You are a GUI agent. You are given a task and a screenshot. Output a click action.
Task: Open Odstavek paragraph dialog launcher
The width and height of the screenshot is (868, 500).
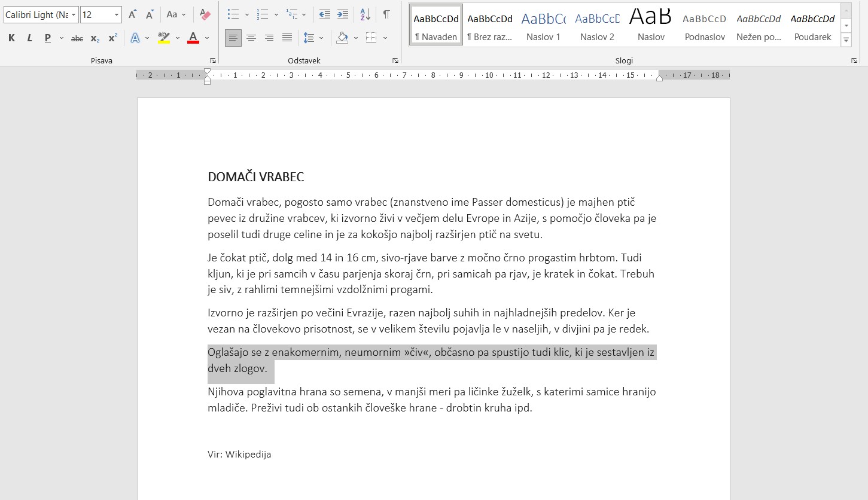pyautogui.click(x=395, y=61)
